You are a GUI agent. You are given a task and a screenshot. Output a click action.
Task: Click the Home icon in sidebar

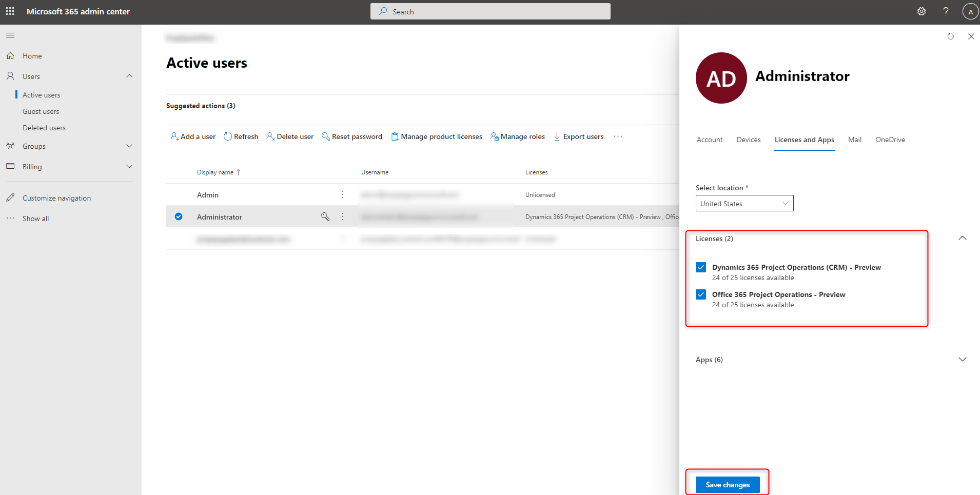10,55
